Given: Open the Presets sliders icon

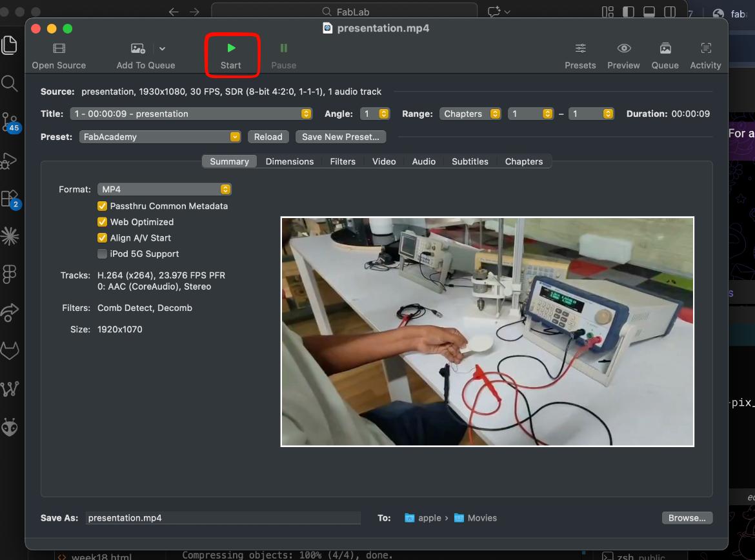Looking at the screenshot, I should click(x=580, y=48).
